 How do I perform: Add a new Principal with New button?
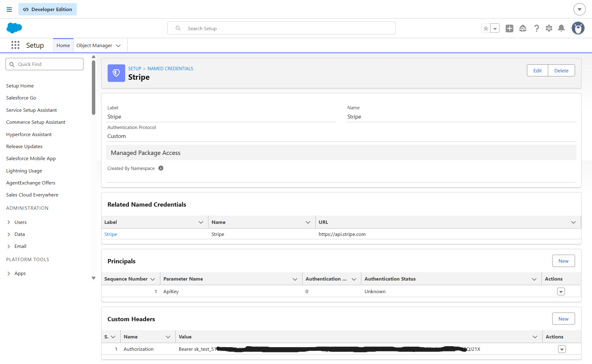point(563,261)
